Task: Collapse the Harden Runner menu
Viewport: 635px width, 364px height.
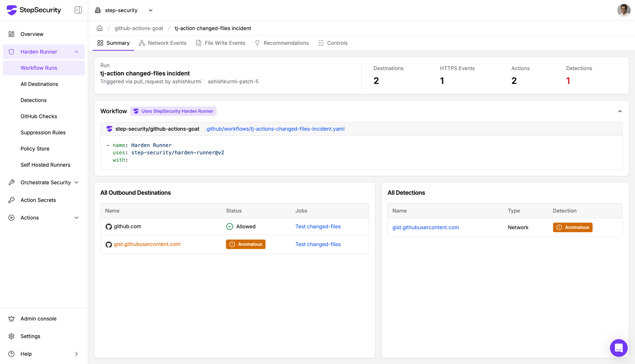Action: point(76,52)
